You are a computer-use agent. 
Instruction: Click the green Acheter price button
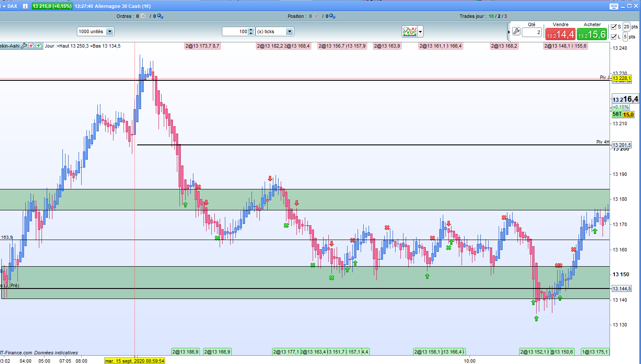(x=592, y=34)
